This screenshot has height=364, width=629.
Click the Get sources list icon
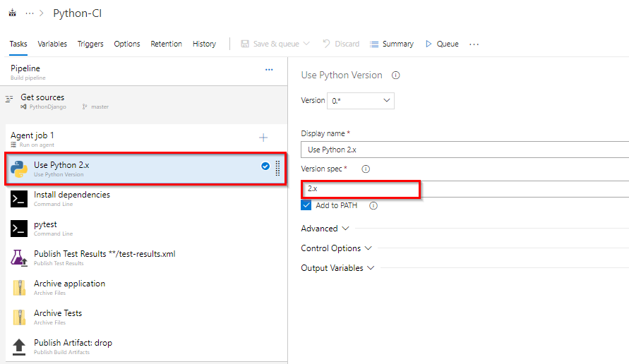tap(9, 99)
